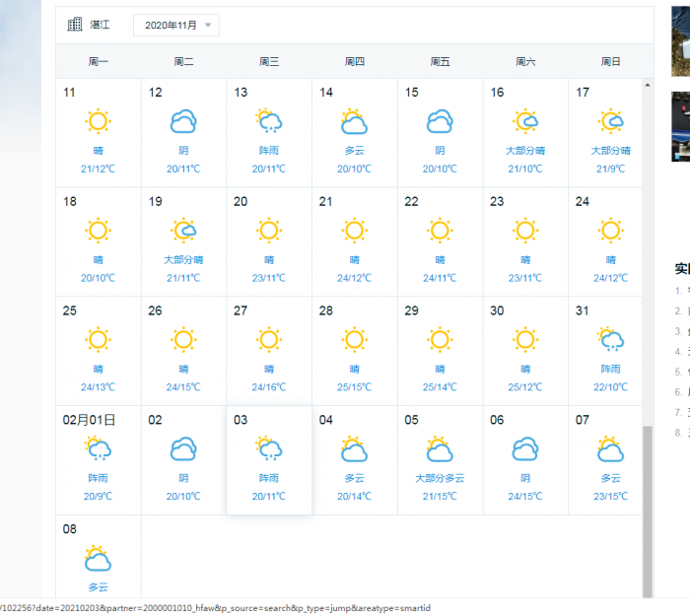Select the shower icon on day 13
Screen dimensions: 690x616
(x=269, y=122)
